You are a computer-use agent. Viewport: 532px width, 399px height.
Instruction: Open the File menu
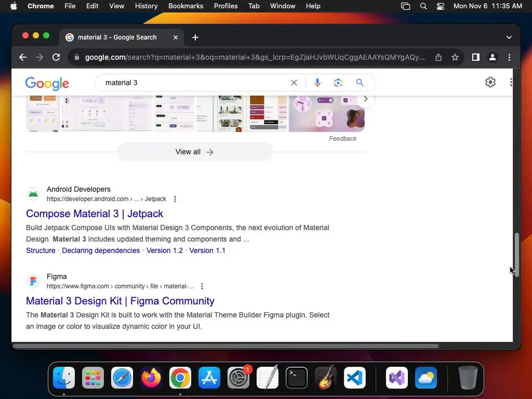click(x=70, y=6)
